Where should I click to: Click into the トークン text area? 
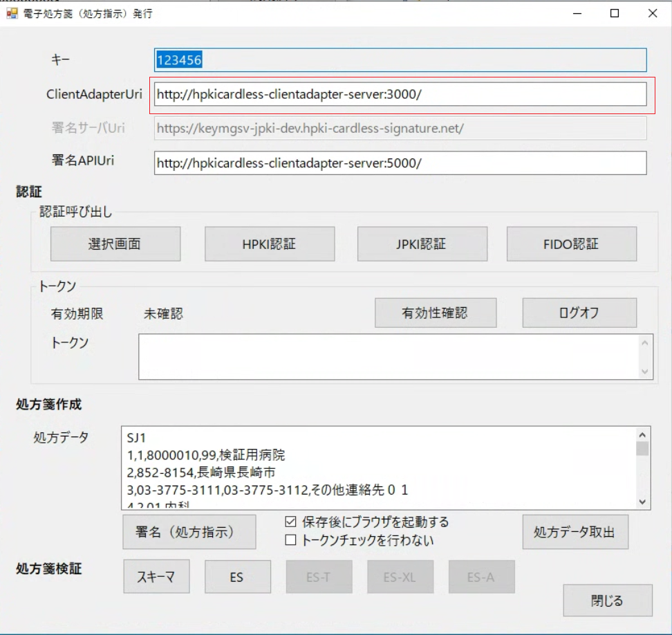389,357
